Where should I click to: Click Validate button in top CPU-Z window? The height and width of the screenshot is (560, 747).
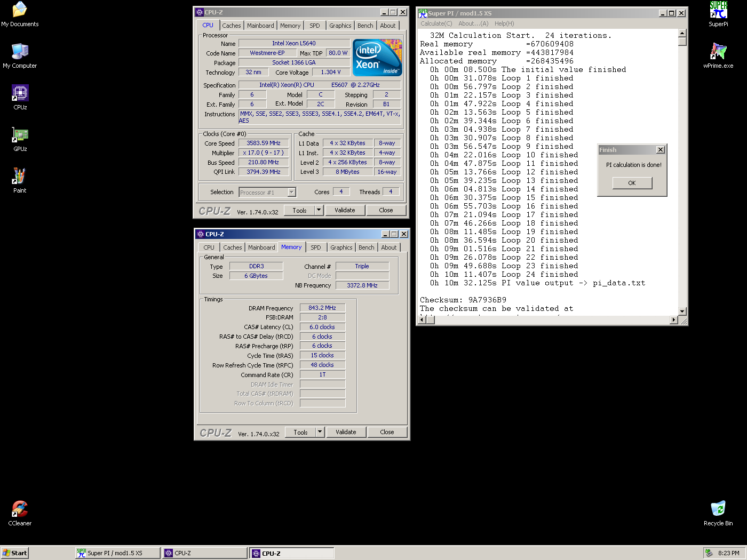345,210
